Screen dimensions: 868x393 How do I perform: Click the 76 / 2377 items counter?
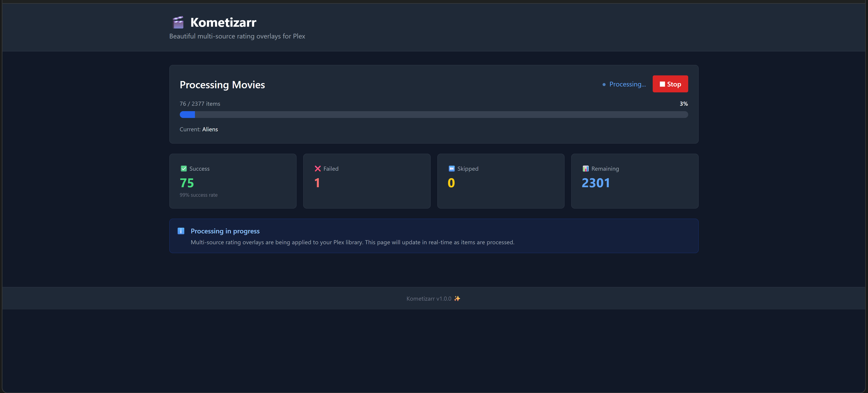199,103
